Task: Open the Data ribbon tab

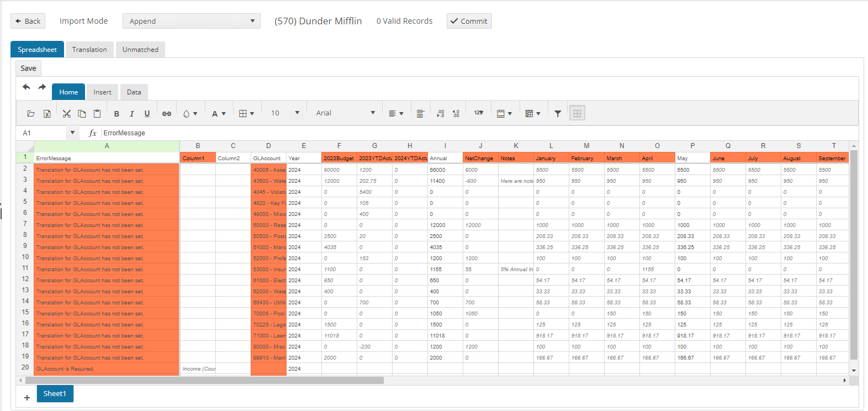Action: pos(134,92)
